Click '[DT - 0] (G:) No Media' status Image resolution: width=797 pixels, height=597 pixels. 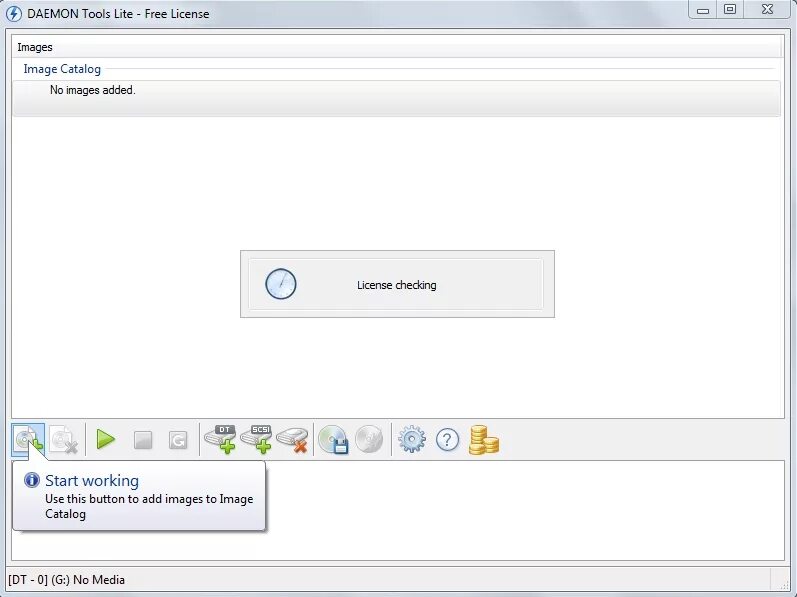[x=67, y=580]
